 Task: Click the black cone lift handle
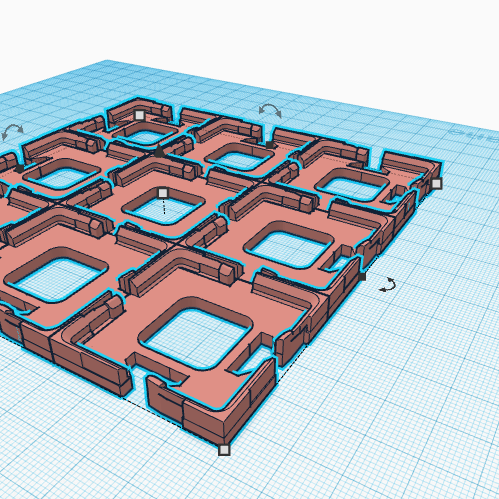point(159,151)
